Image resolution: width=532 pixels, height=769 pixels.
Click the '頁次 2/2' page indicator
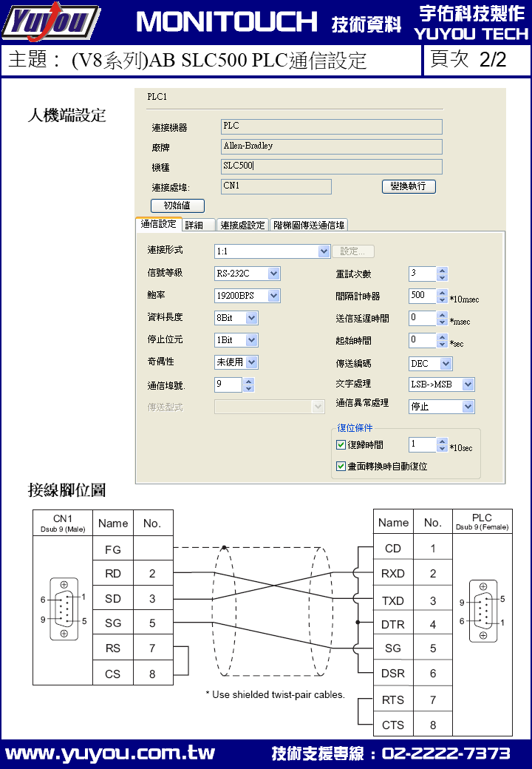coord(468,59)
